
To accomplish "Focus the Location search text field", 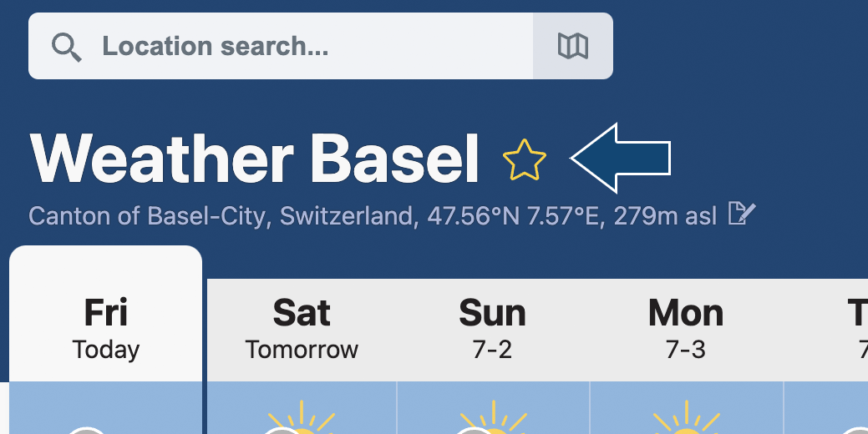I will 281,46.
